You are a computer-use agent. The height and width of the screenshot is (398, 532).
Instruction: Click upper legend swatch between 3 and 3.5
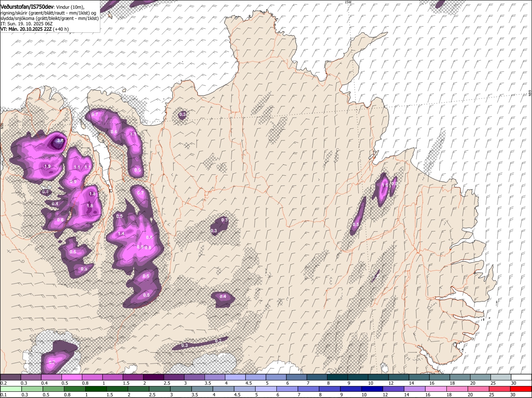tap(194, 377)
